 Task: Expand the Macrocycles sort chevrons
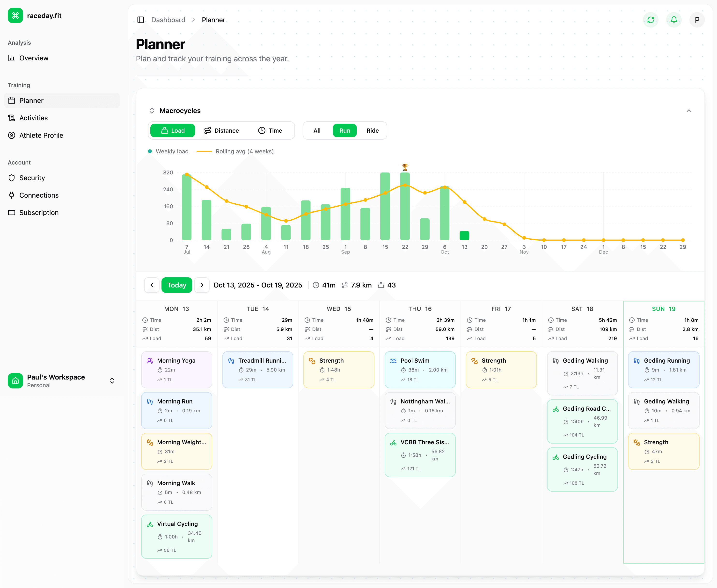(x=152, y=111)
